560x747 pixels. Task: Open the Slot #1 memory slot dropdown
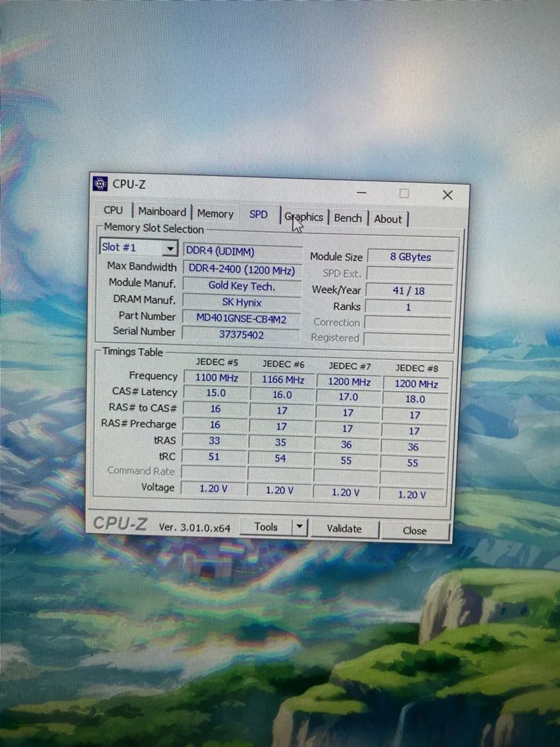139,247
